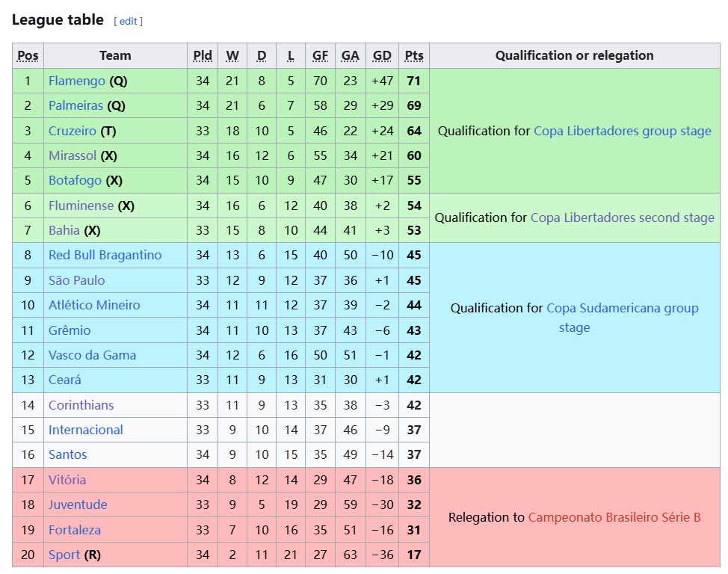
Task: Click the São Paulo team link
Action: (76, 280)
